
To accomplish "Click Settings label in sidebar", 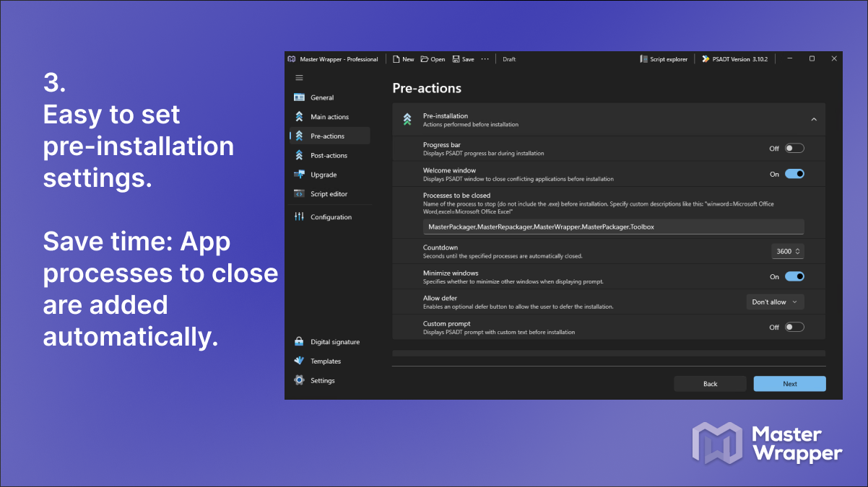I will pos(323,381).
